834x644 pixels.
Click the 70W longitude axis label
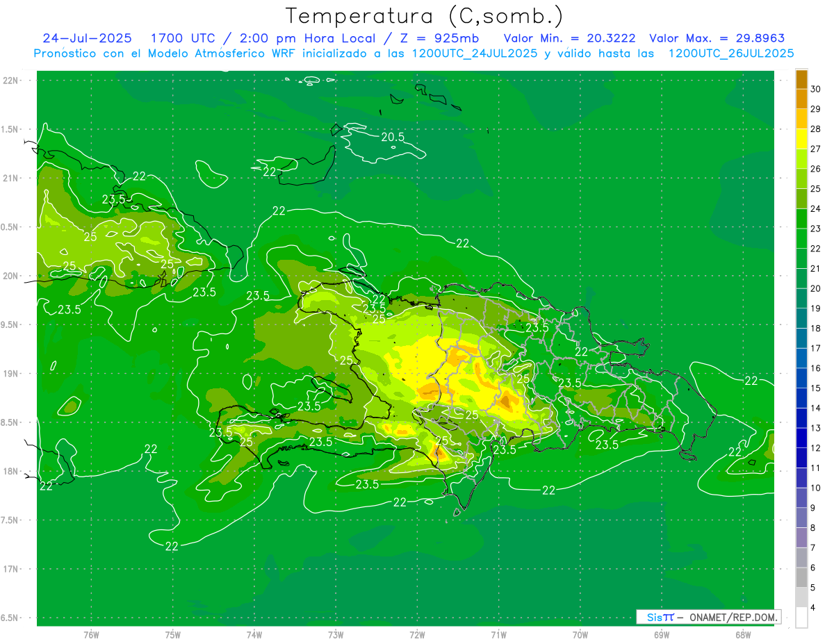coord(580,634)
